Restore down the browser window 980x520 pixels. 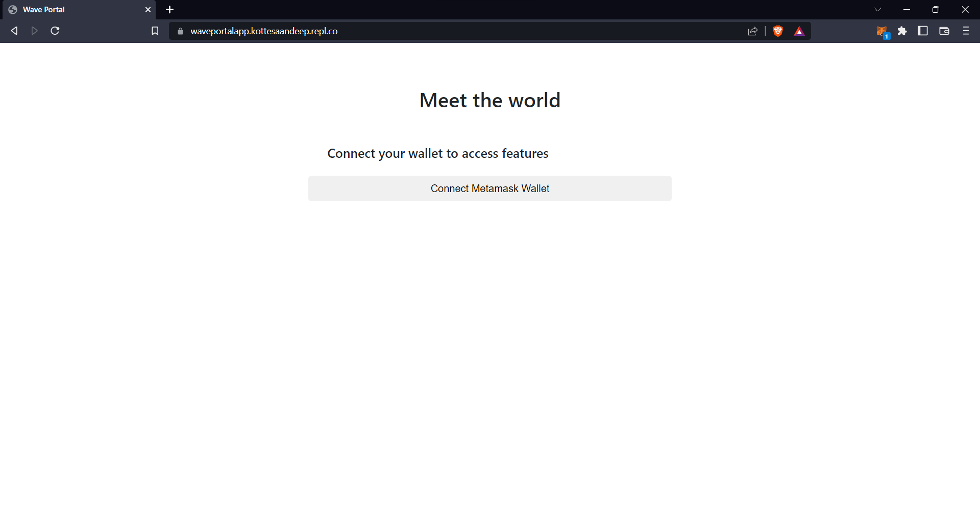point(936,10)
